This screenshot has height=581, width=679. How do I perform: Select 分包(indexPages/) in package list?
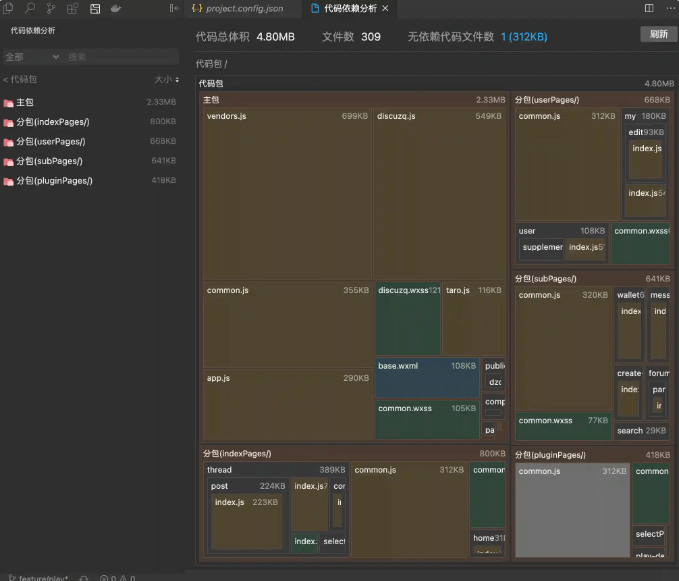coord(53,122)
